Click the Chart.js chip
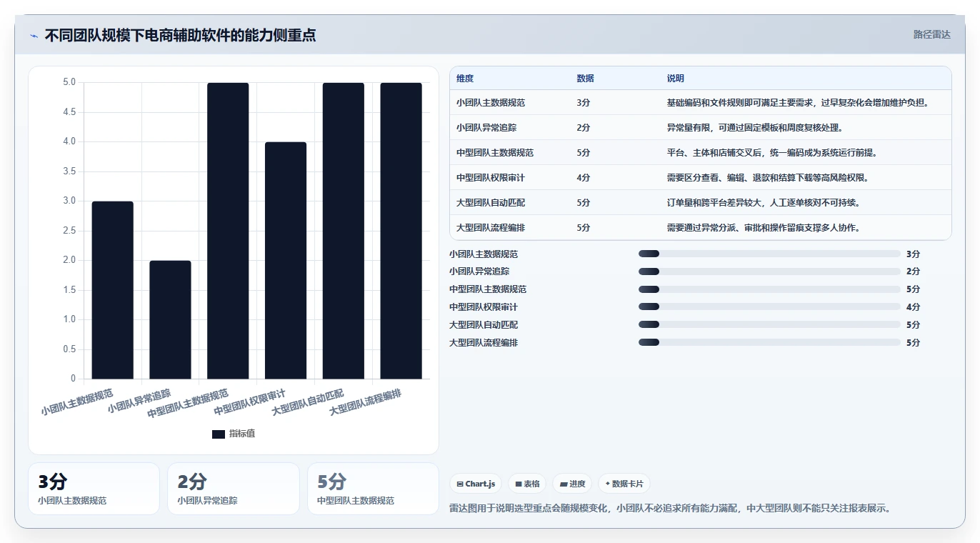 click(x=476, y=484)
